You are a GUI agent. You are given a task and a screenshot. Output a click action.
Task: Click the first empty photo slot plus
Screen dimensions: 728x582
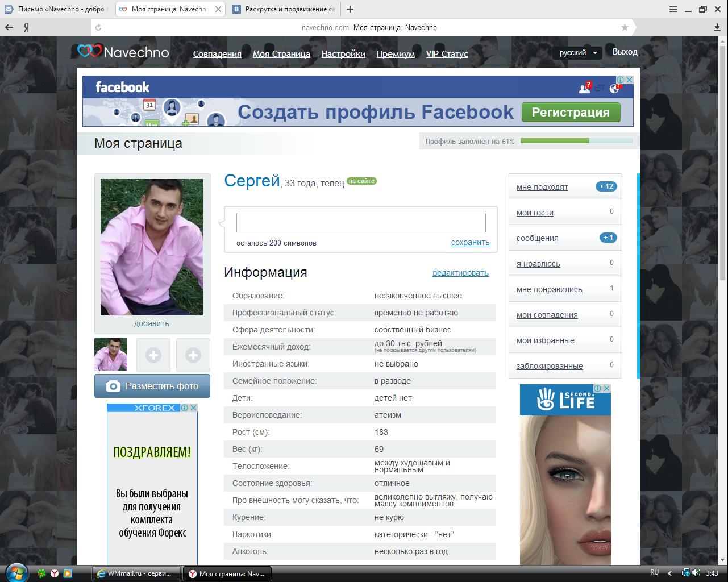153,355
